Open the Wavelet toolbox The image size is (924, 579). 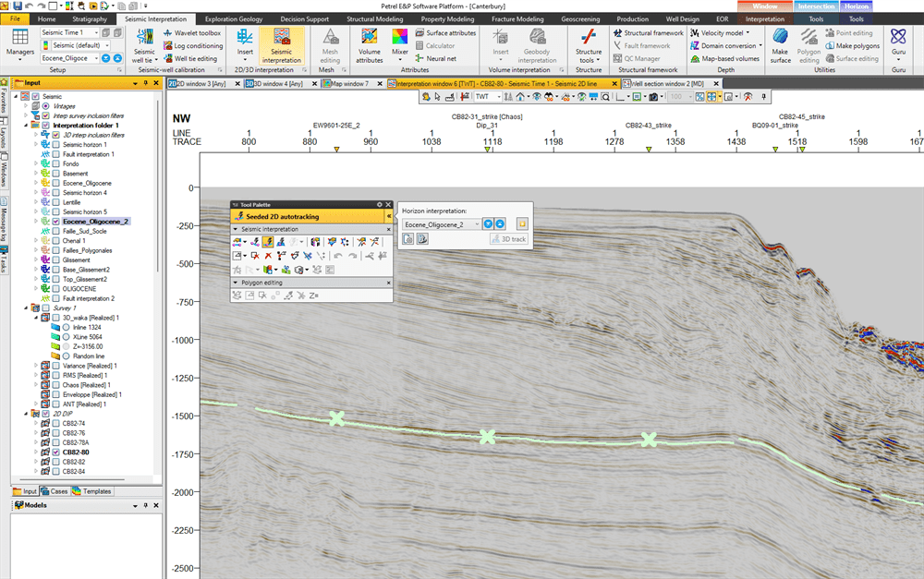tap(196, 31)
